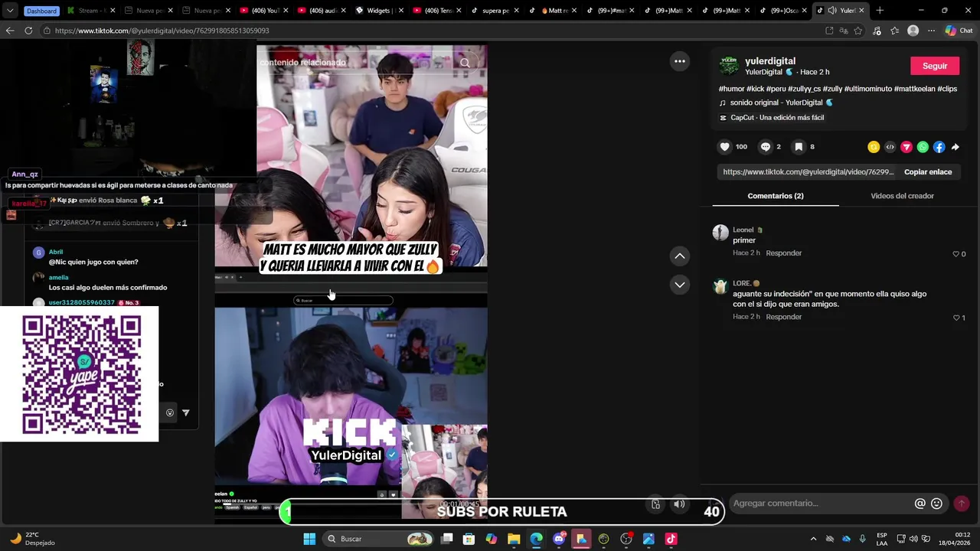The image size is (980, 551).
Task: Add page to browser favorites star
Action: (858, 31)
